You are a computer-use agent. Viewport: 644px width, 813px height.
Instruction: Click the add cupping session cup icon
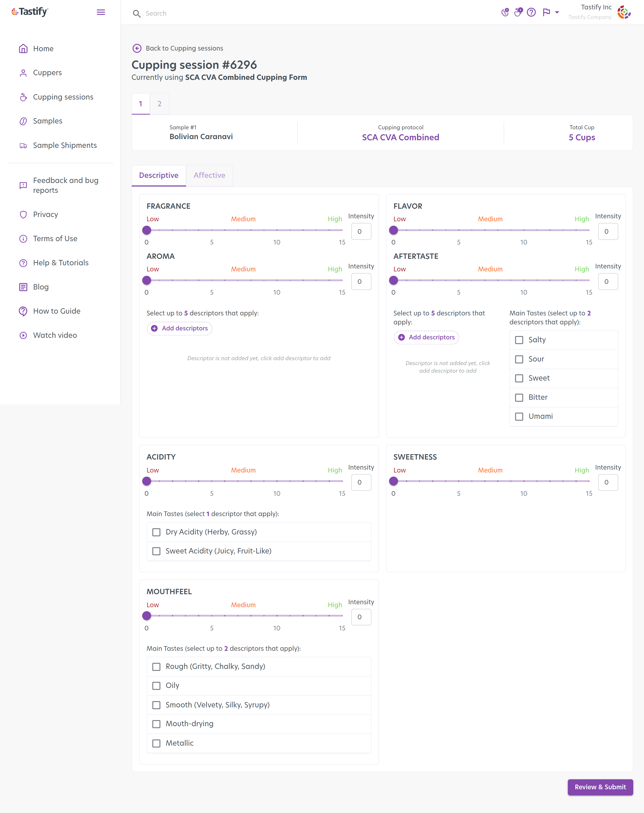[518, 13]
